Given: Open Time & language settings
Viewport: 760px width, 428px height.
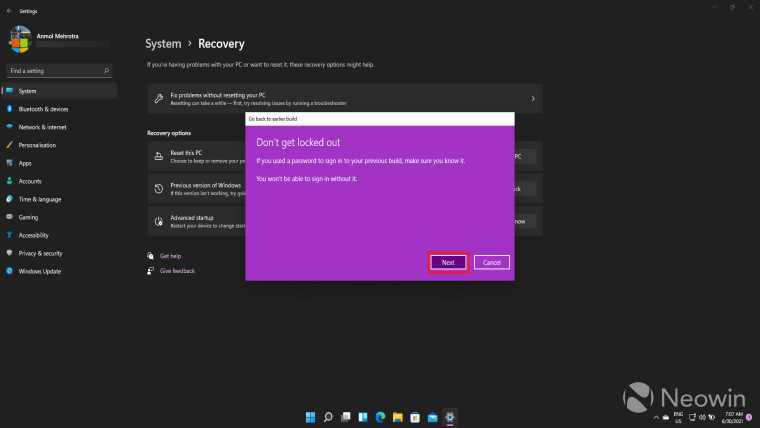Looking at the screenshot, I should [60, 199].
